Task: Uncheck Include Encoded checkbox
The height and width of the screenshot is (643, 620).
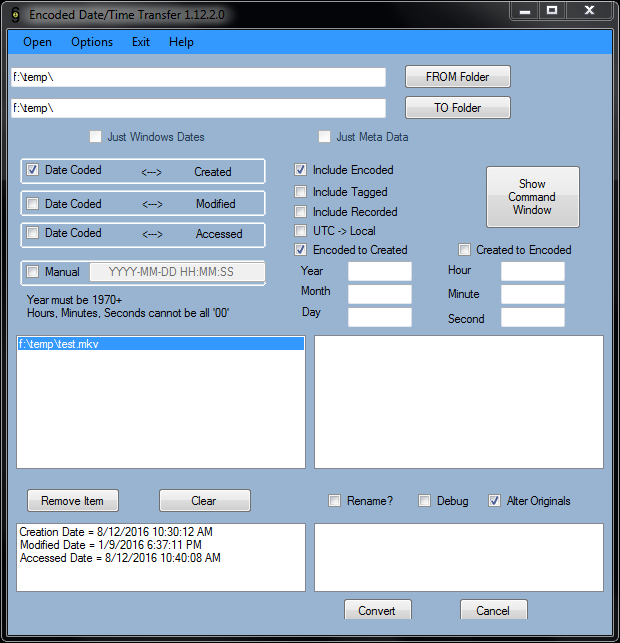Action: click(x=301, y=170)
